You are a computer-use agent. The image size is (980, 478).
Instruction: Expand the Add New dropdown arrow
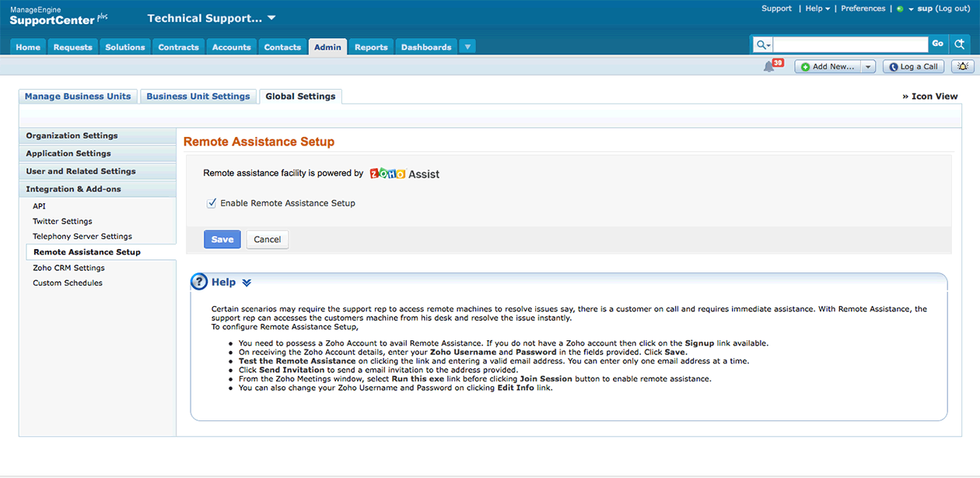pos(869,67)
